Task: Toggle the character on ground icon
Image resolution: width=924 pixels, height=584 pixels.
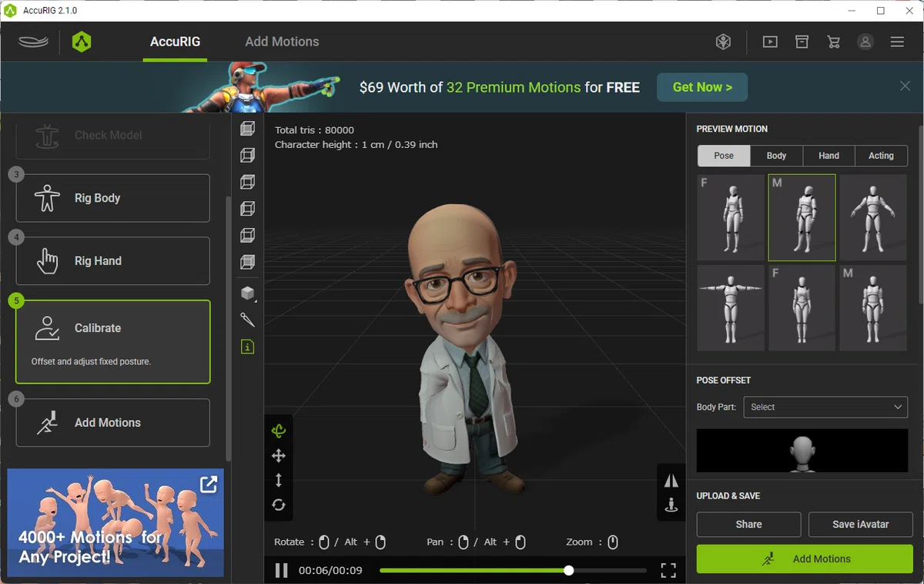Action: 671,505
